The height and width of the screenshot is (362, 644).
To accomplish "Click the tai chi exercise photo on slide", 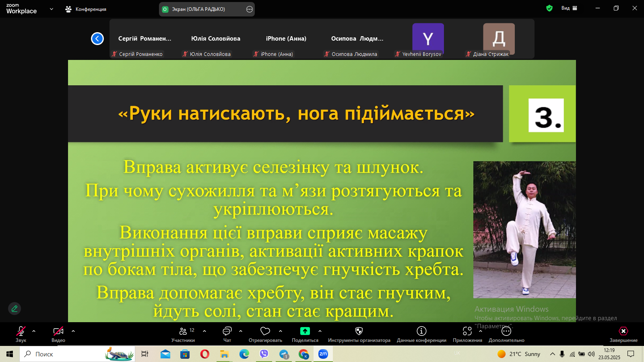I will pyautogui.click(x=524, y=230).
